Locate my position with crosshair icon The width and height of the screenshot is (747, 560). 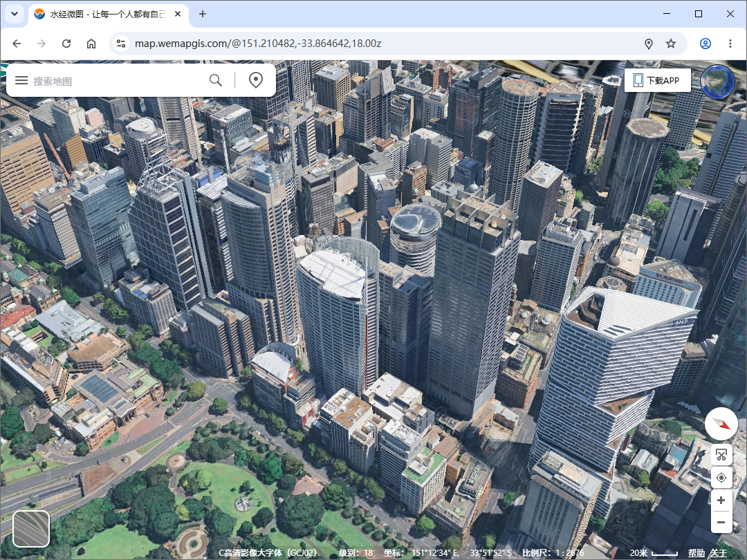(x=721, y=477)
